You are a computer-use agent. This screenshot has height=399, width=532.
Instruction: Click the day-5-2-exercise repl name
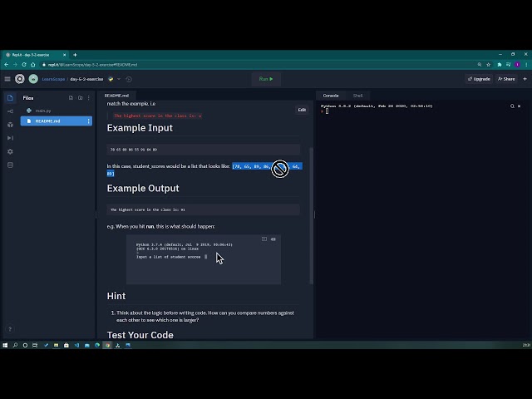tap(86, 79)
